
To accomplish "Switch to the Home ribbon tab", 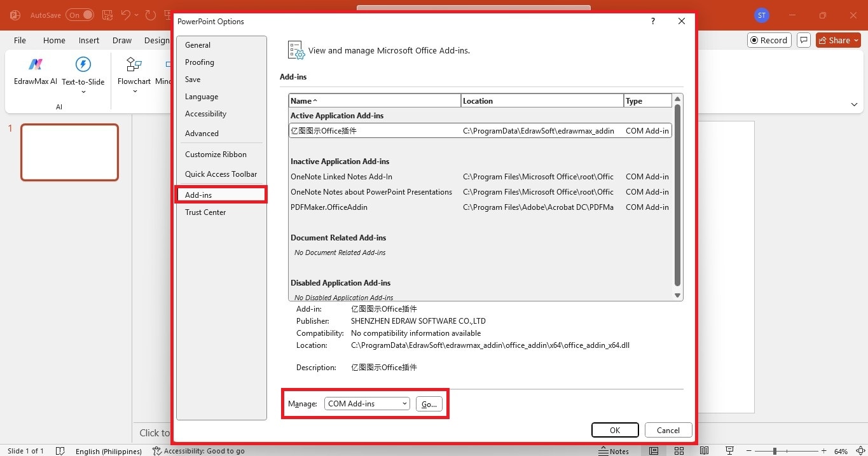I will click(x=54, y=40).
